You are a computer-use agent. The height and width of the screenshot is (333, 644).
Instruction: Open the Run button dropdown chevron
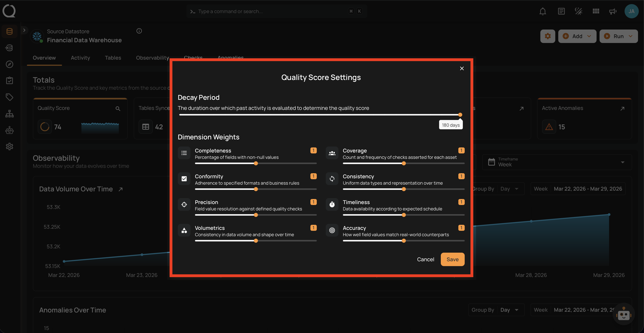tap(630, 36)
